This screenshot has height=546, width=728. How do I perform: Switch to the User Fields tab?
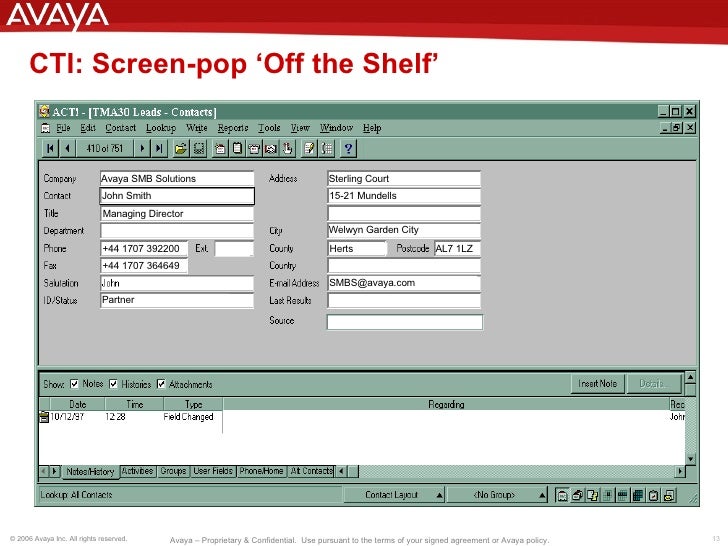click(213, 471)
